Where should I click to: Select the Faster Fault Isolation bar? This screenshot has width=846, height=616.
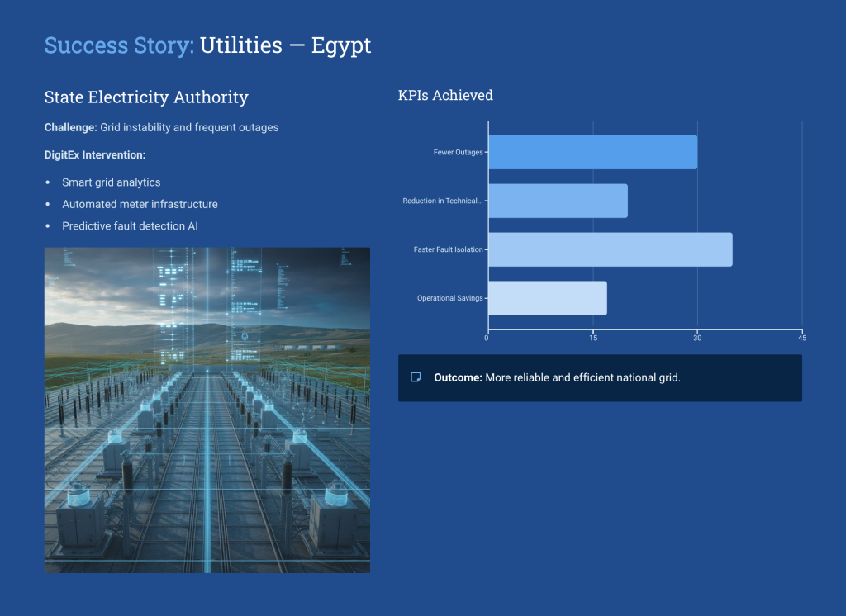click(x=610, y=249)
